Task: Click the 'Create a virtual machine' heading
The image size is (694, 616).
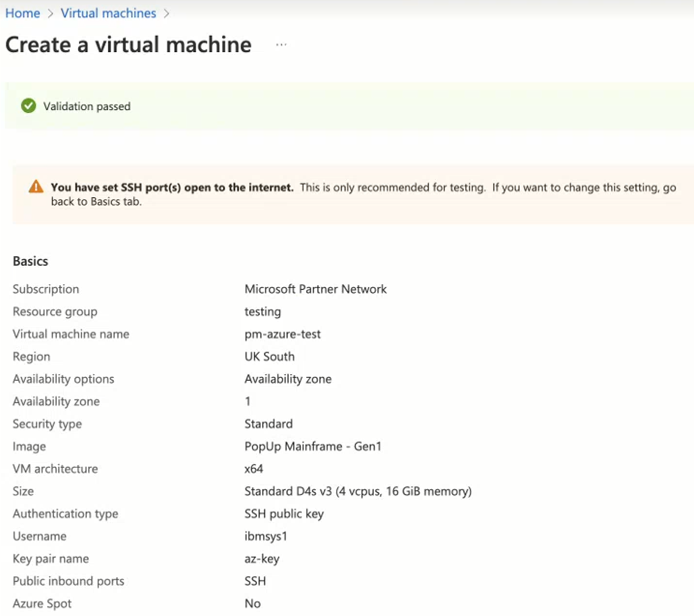Action: tap(129, 44)
